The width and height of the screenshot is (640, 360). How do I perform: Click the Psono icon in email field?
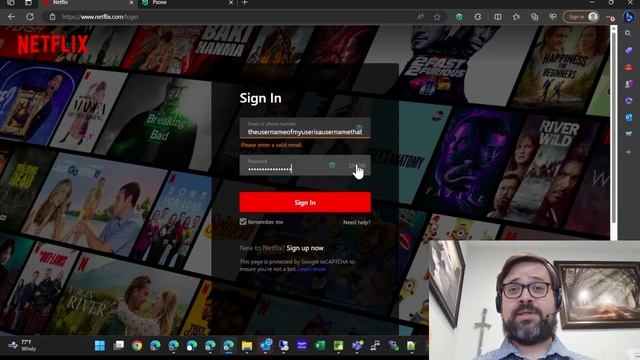coord(359,127)
